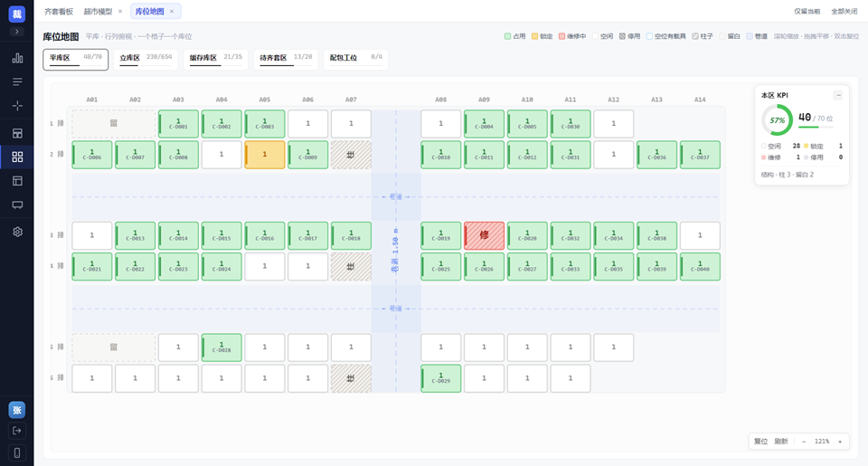
Task: Select occupied slot C-D028
Action: pyautogui.click(x=222, y=347)
